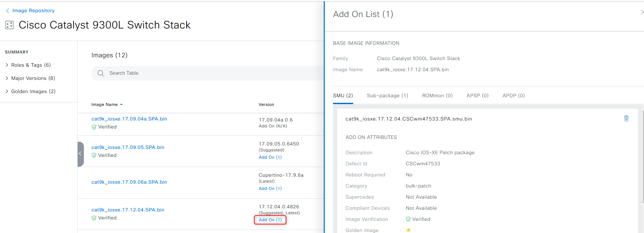
Task: Switch to the SMU (2) tab
Action: click(x=343, y=95)
